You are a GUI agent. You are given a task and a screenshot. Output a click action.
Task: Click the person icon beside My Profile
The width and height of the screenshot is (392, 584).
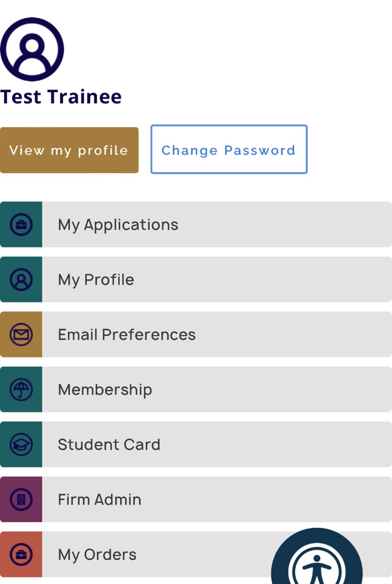21,279
